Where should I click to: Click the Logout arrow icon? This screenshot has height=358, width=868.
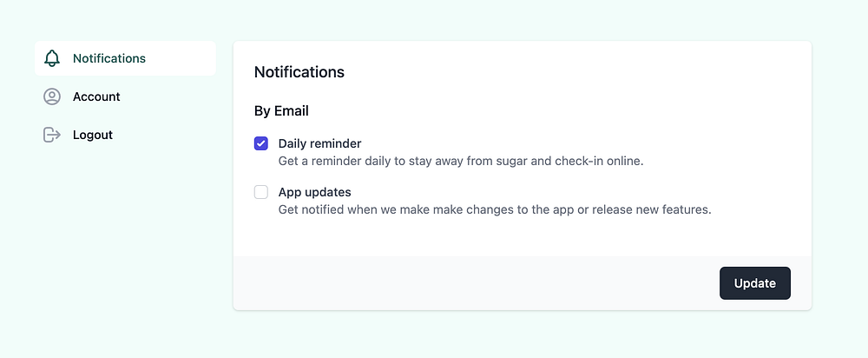point(52,135)
